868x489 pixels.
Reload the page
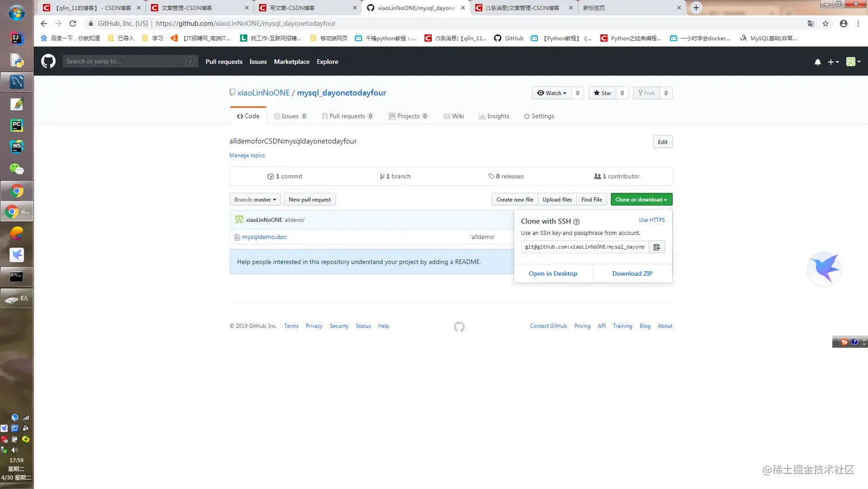point(72,24)
